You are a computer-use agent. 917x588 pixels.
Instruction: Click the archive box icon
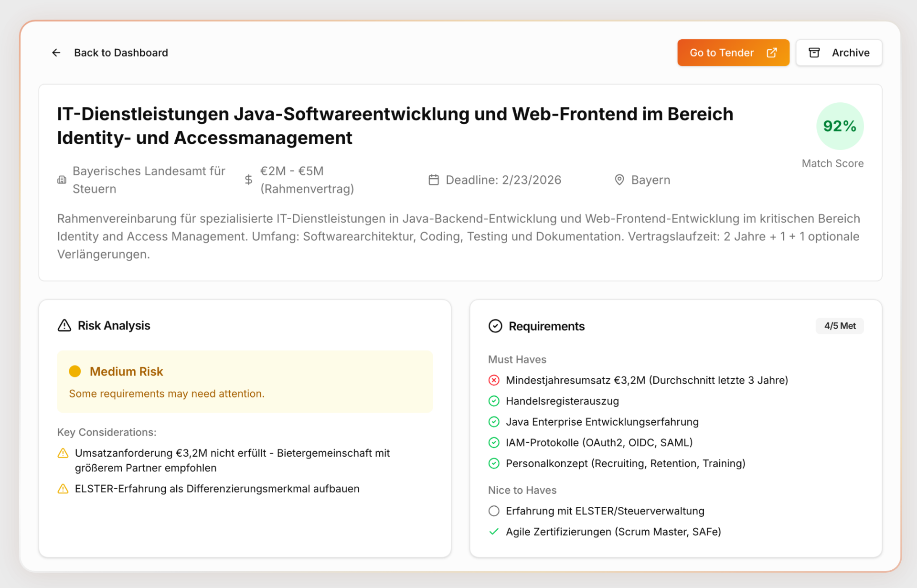(x=814, y=53)
